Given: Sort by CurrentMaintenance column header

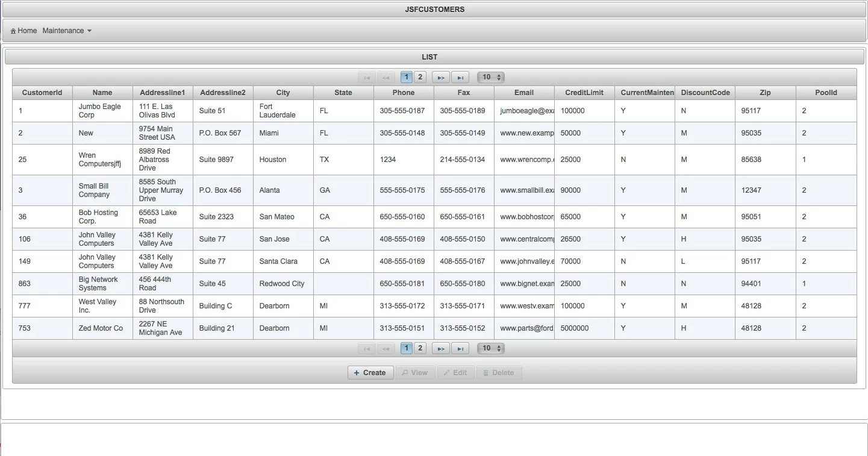Looking at the screenshot, I should pyautogui.click(x=645, y=93).
